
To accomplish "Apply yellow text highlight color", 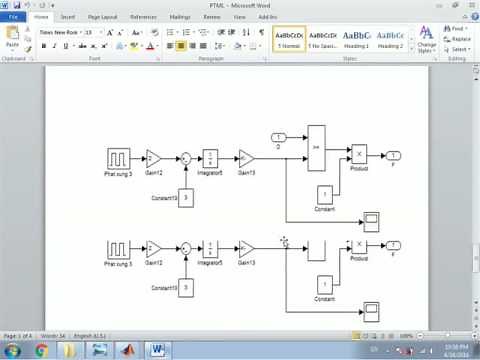I will [134, 46].
